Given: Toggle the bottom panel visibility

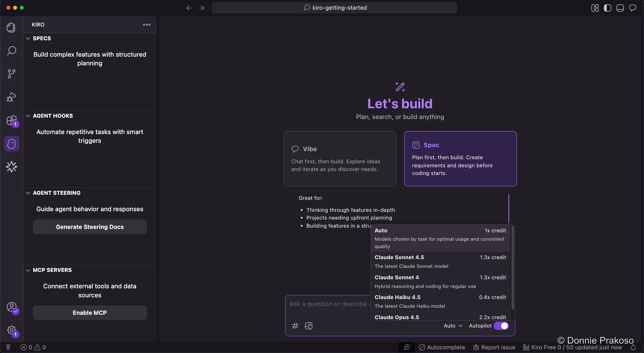Looking at the screenshot, I should [620, 8].
